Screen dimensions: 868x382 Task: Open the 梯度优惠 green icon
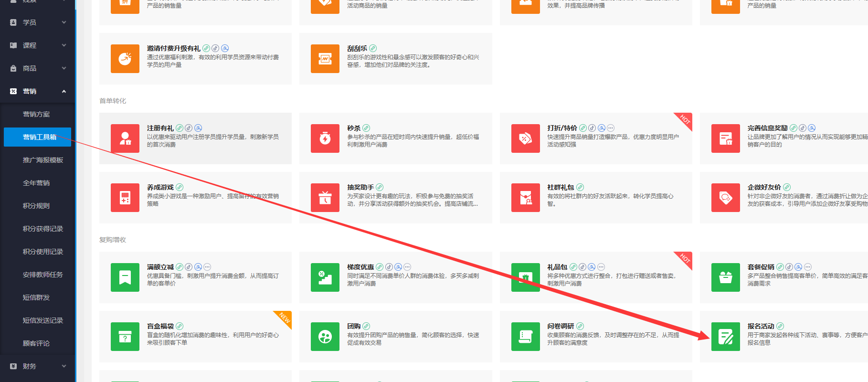325,277
